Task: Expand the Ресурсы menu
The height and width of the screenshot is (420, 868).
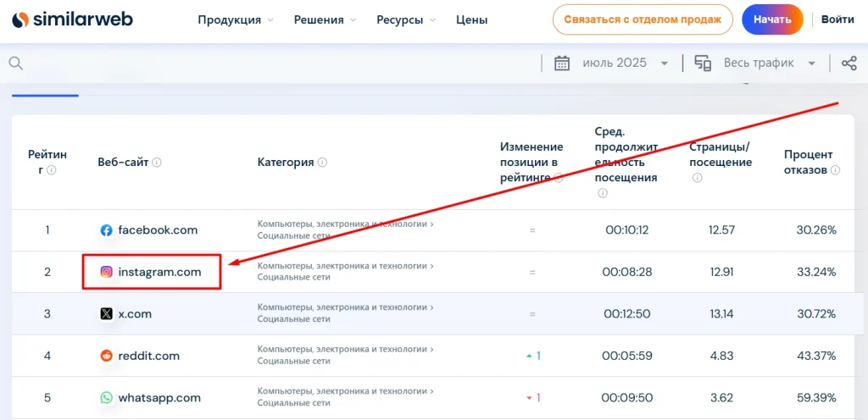Action: pyautogui.click(x=406, y=19)
